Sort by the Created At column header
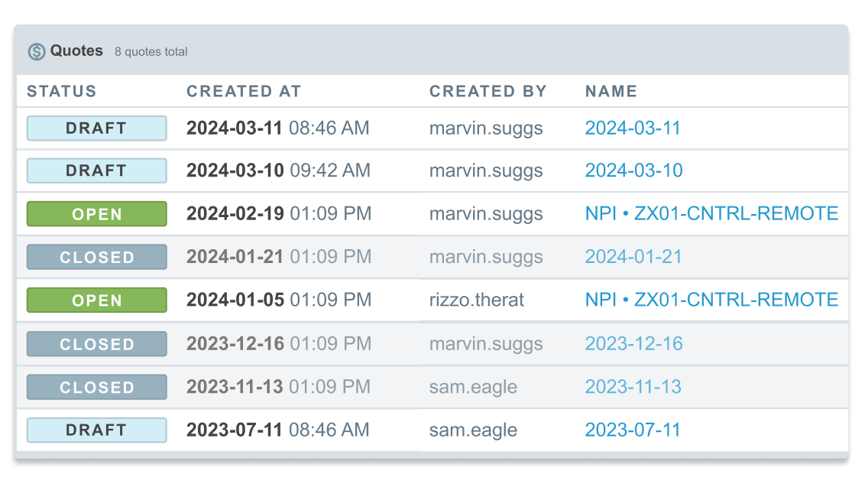The height and width of the screenshot is (487, 868). click(x=244, y=92)
